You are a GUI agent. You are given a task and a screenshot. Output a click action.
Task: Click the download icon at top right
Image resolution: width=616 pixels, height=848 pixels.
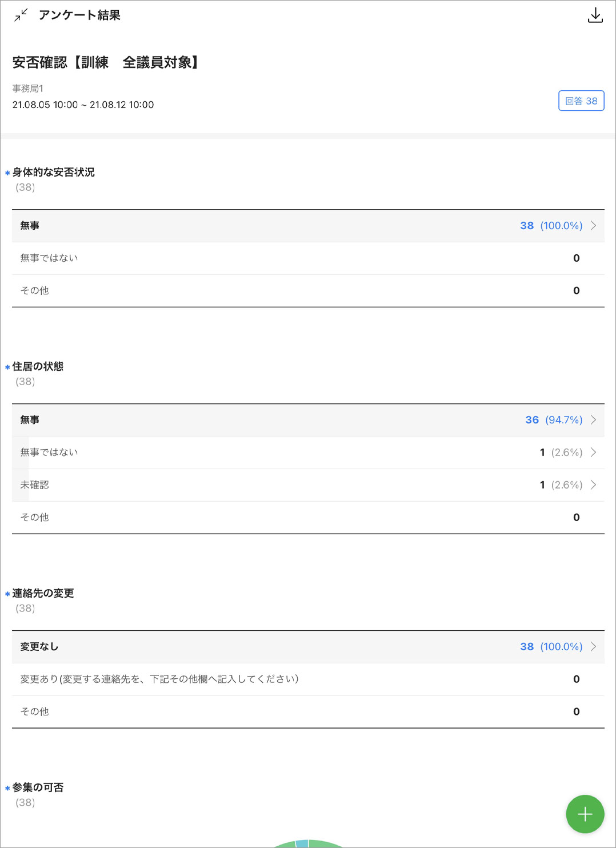pyautogui.click(x=595, y=15)
